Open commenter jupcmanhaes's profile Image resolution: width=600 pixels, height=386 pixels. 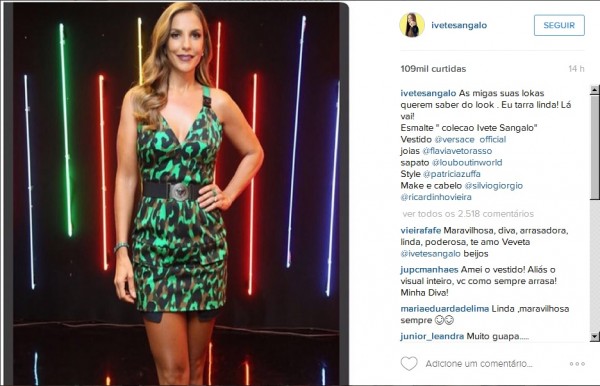coord(429,270)
